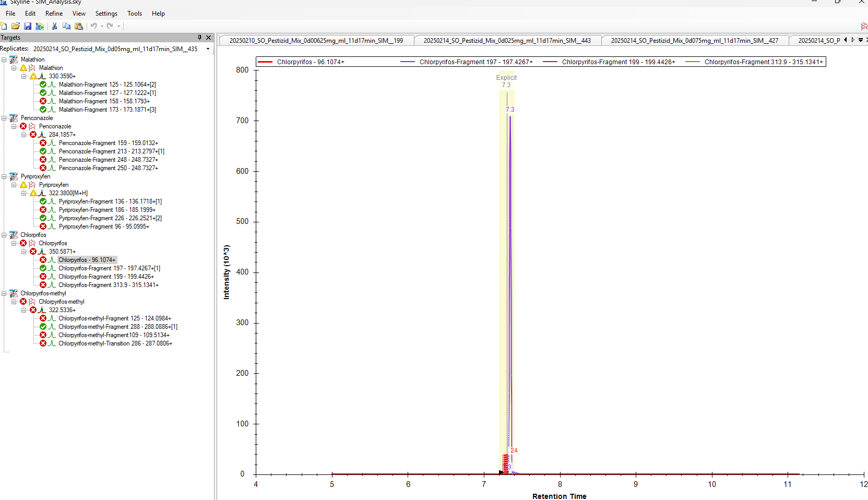Click the Copy toolbar icon
This screenshot has width=868, height=500.
click(66, 26)
